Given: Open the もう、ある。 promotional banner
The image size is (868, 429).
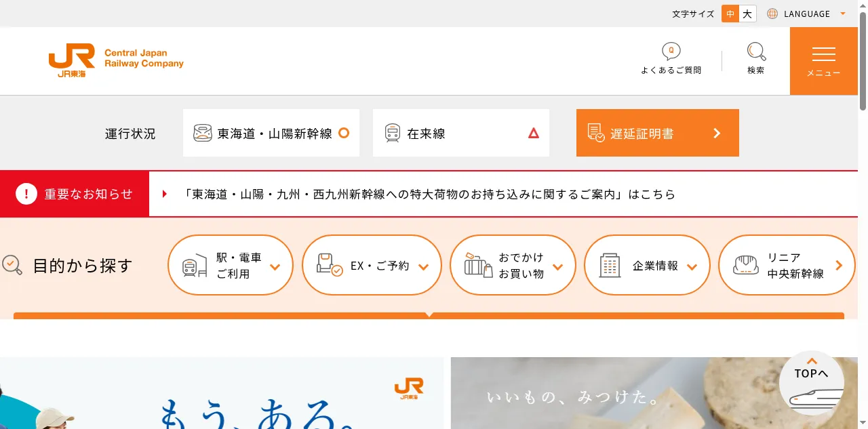Looking at the screenshot, I should click(x=222, y=393).
